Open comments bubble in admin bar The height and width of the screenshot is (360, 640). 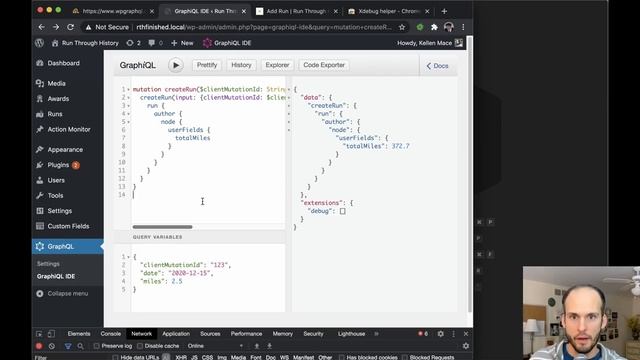156,43
